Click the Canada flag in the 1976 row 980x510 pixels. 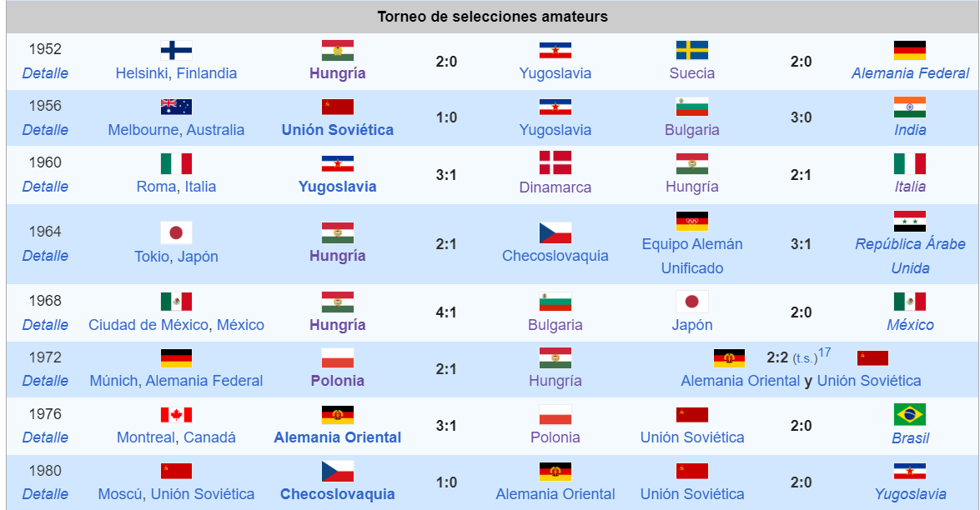pos(176,414)
